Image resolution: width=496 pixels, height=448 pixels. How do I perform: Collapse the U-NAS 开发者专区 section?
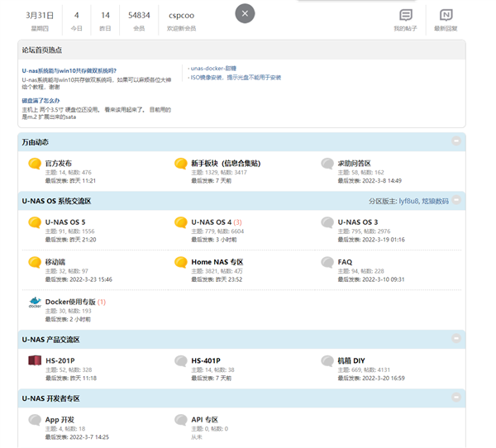(456, 398)
